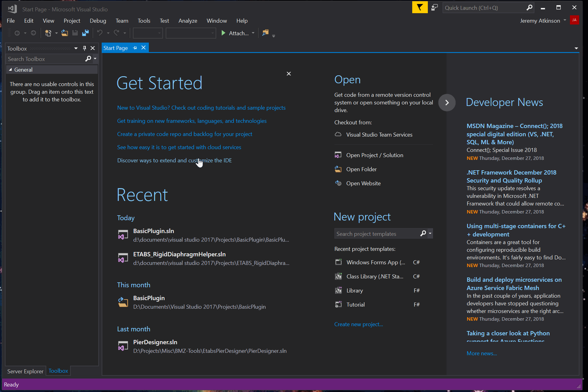Open the MSDN Magazine Connect(); 2018 article
The height and width of the screenshot is (392, 588).
click(x=514, y=134)
